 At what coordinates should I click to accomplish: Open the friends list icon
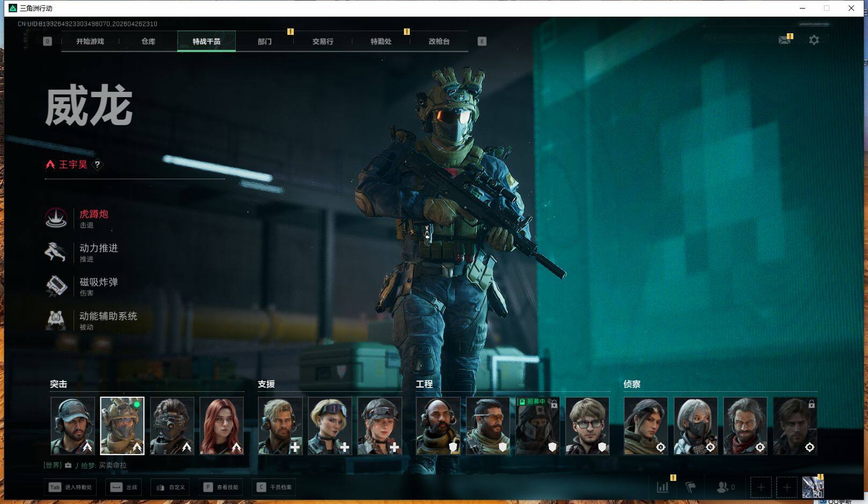[723, 487]
